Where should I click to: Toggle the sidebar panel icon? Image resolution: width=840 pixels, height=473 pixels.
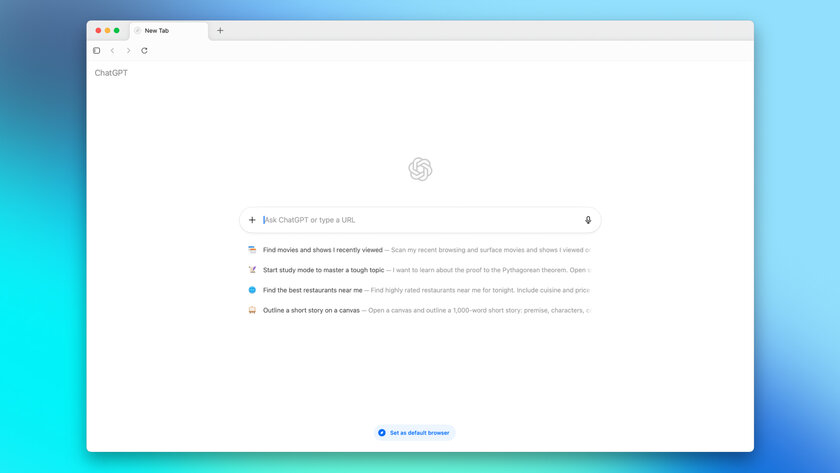click(x=96, y=50)
